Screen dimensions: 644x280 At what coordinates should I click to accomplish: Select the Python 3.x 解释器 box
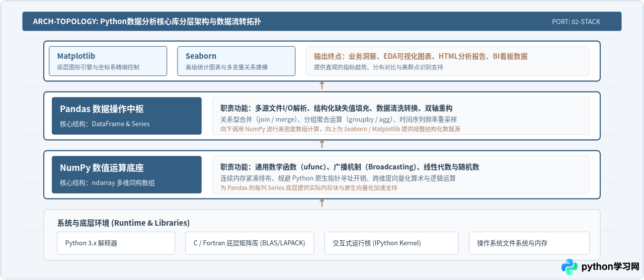point(116,243)
